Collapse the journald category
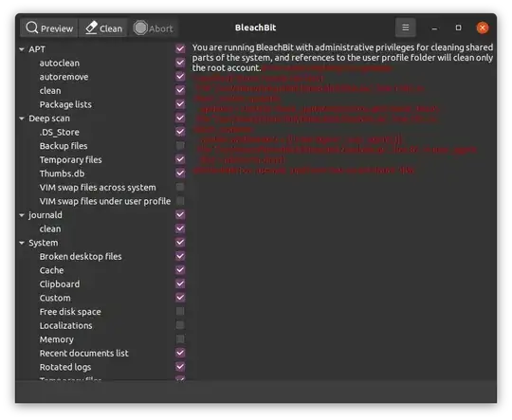Screen dimensions: 512x420 (22, 215)
